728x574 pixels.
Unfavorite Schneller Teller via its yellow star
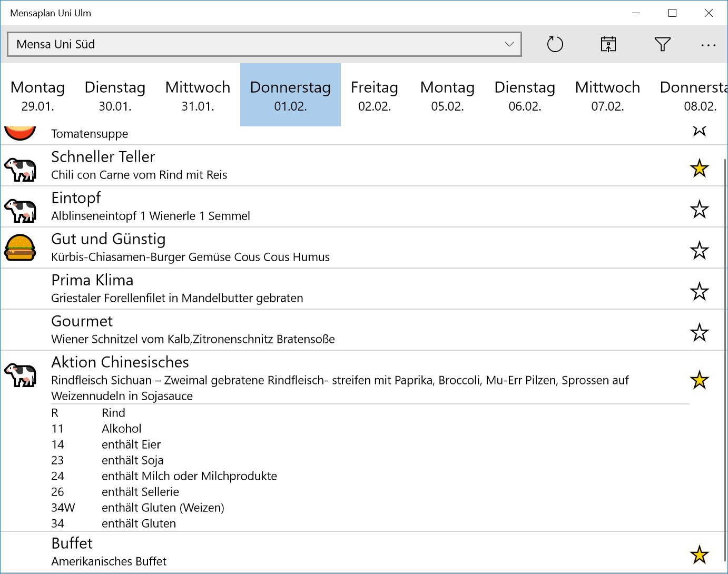699,169
